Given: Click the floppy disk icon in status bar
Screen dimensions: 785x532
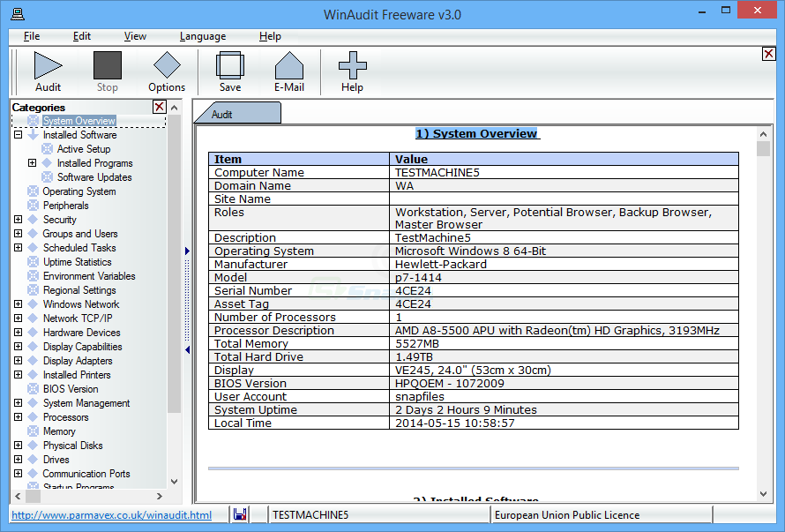Looking at the screenshot, I should 240,514.
